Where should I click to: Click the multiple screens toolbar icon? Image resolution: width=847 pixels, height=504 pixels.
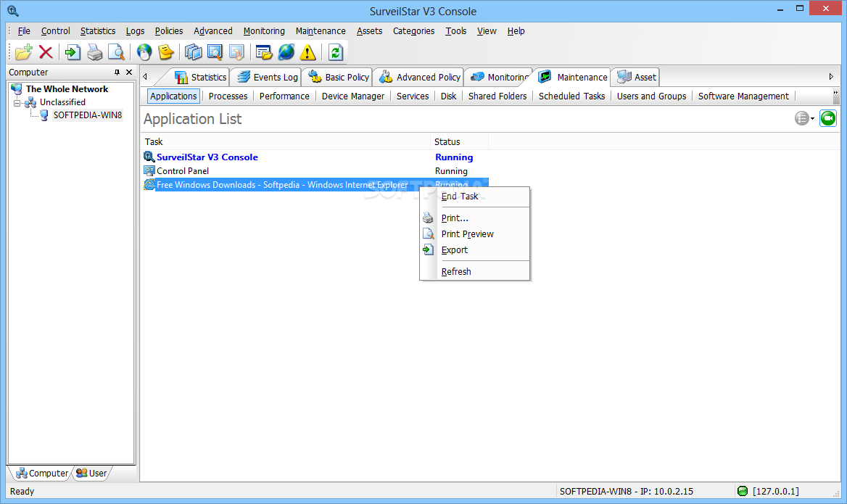click(x=193, y=52)
